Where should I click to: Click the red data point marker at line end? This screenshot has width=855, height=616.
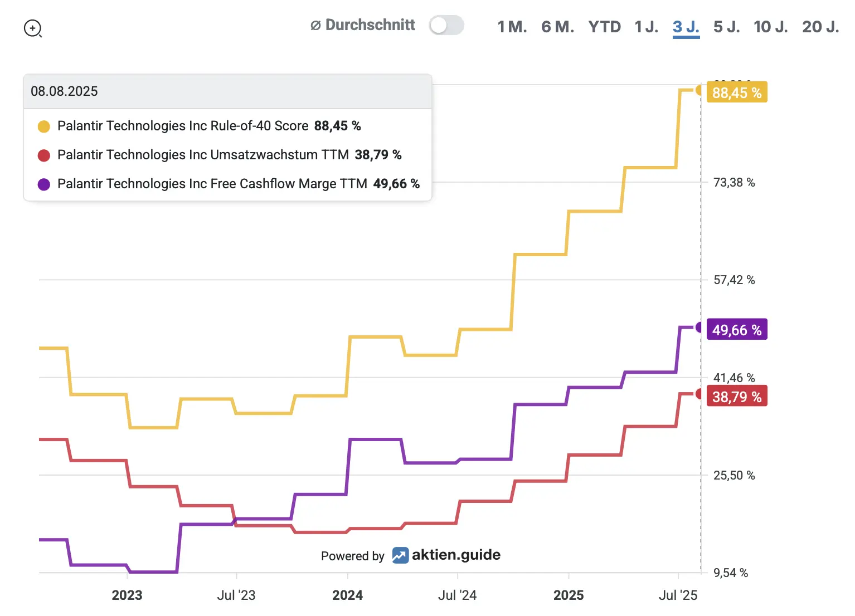[x=700, y=394]
